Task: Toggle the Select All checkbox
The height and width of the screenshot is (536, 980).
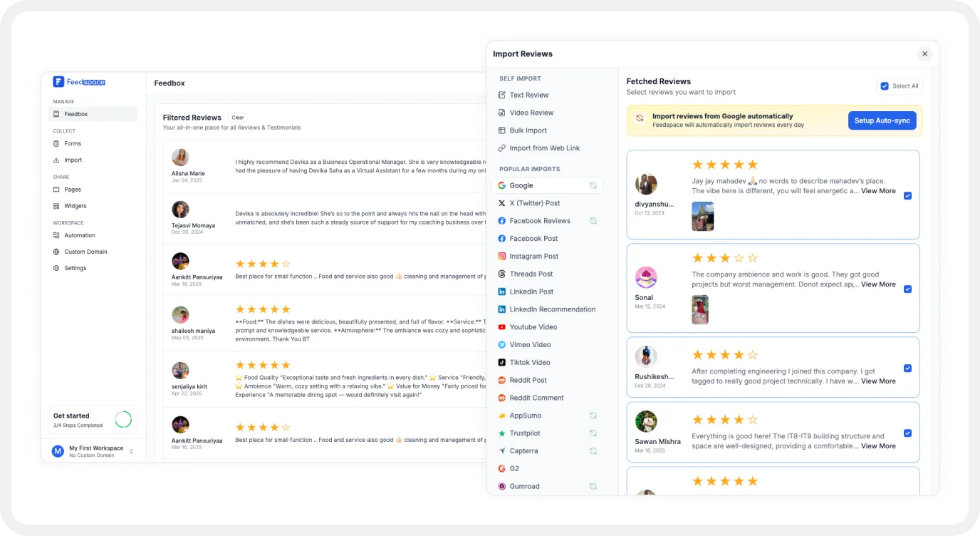Action: [885, 86]
